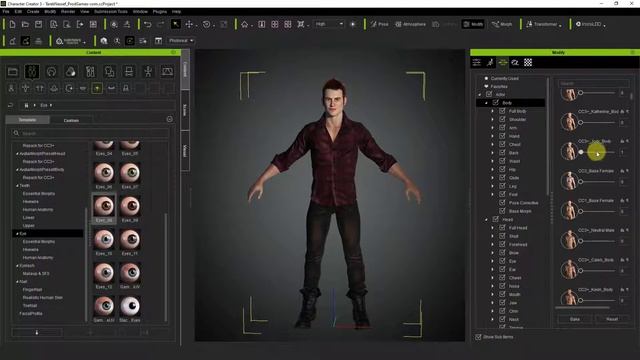
Task: Click the Reset button in Modify panel
Action: pos(612,319)
